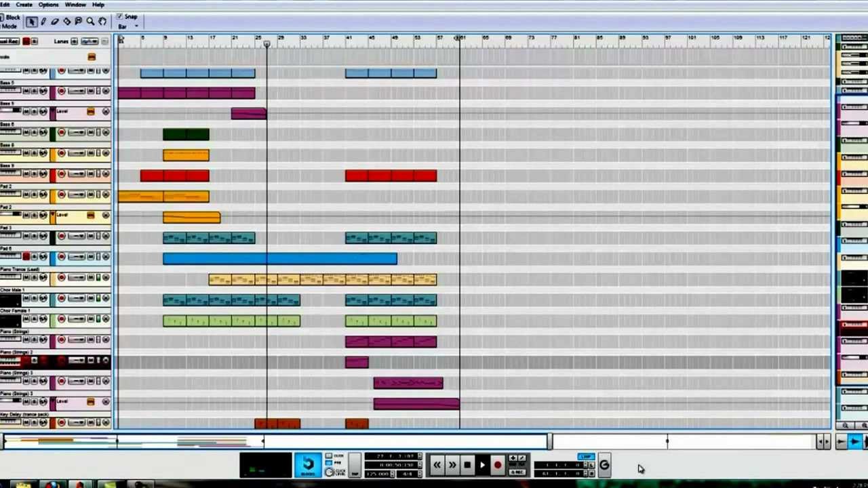Viewport: 868px width, 488px height.
Task: Click the Q Rec button
Action: 517,472
